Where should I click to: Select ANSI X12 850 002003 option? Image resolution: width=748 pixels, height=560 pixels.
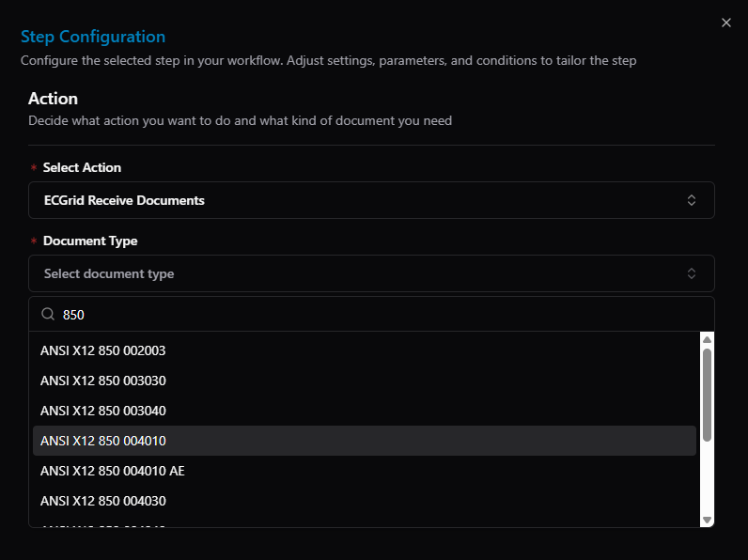(x=365, y=350)
